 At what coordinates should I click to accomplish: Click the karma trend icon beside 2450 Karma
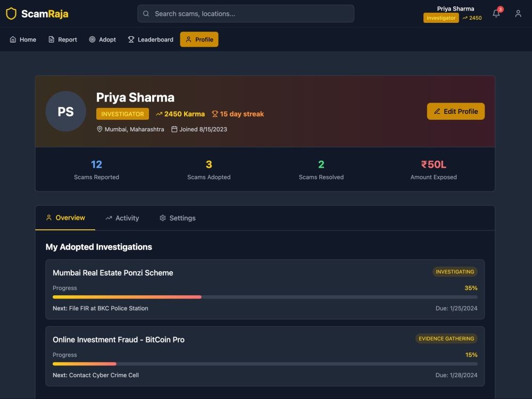click(159, 114)
